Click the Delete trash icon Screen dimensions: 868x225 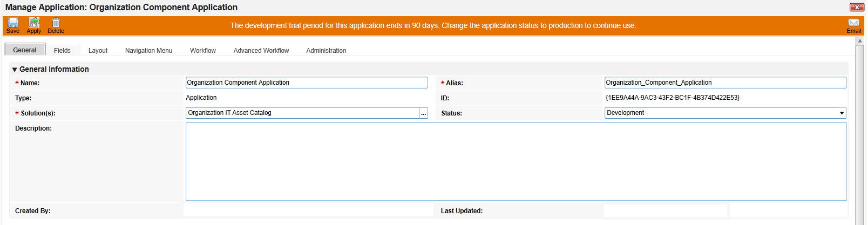click(x=56, y=23)
